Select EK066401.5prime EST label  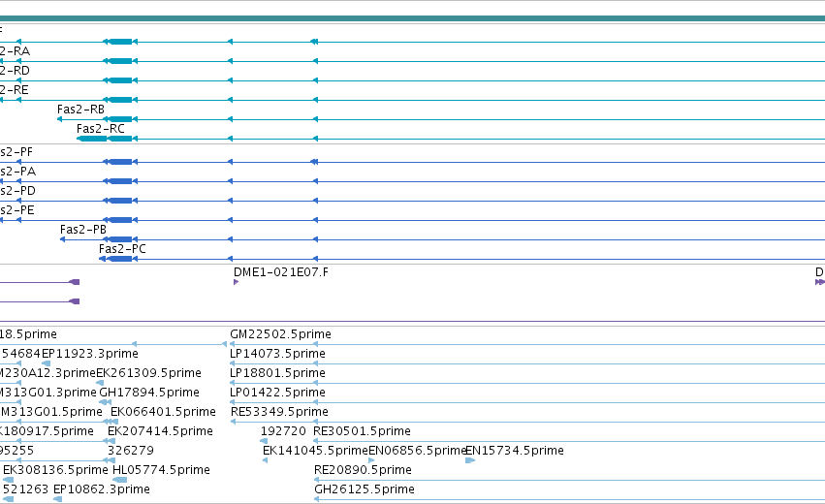pos(163,412)
